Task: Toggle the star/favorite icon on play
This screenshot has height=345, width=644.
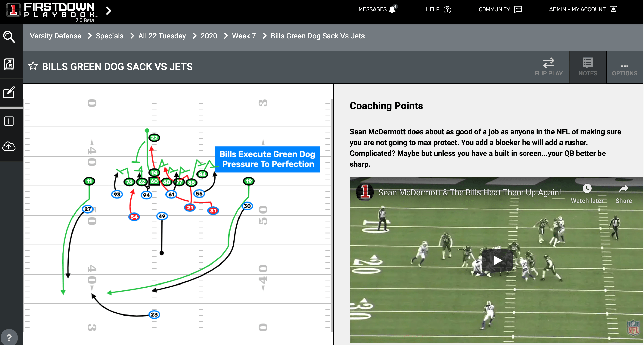Action: (x=33, y=66)
